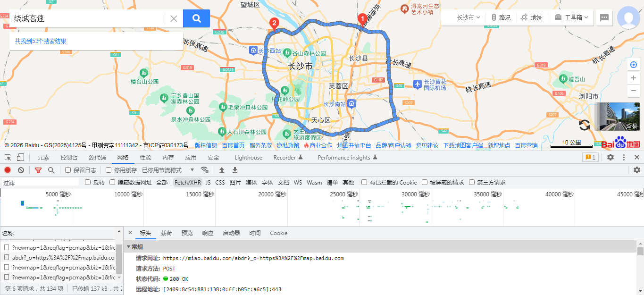The height and width of the screenshot is (295, 644).
Task: Enable the 停用缓存 checkbox
Action: [x=109, y=170]
